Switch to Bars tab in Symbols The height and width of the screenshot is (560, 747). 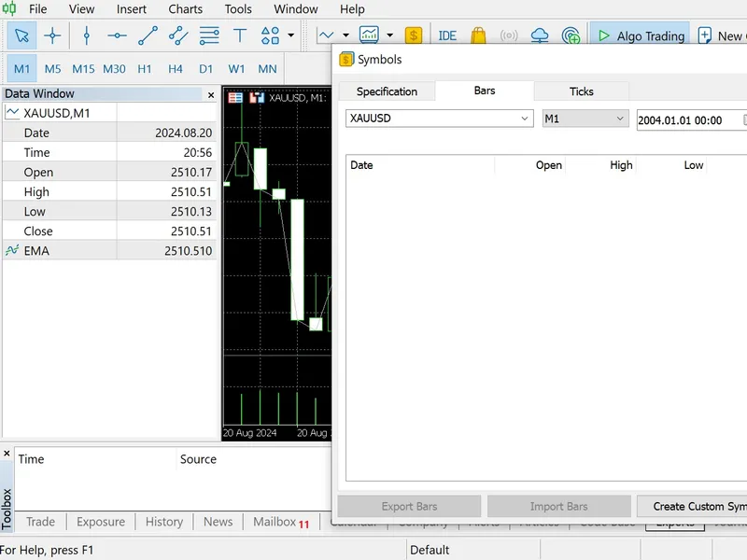pyautogui.click(x=485, y=91)
